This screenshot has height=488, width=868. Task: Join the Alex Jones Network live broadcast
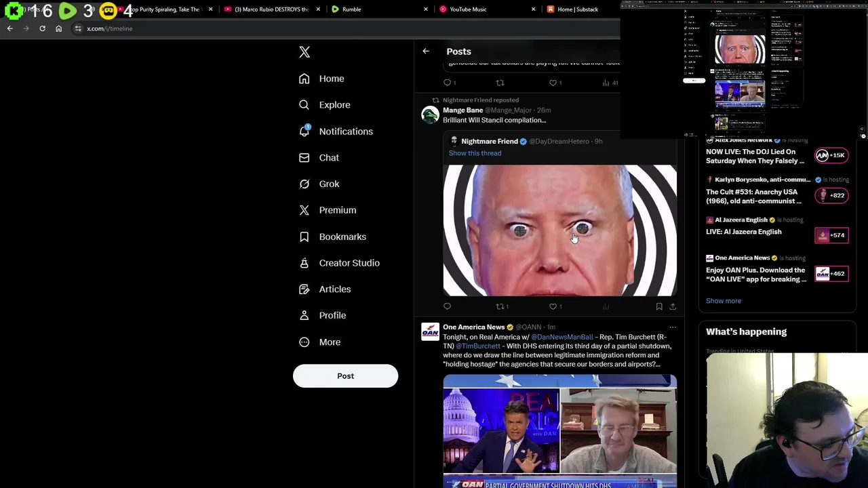pyautogui.click(x=754, y=157)
